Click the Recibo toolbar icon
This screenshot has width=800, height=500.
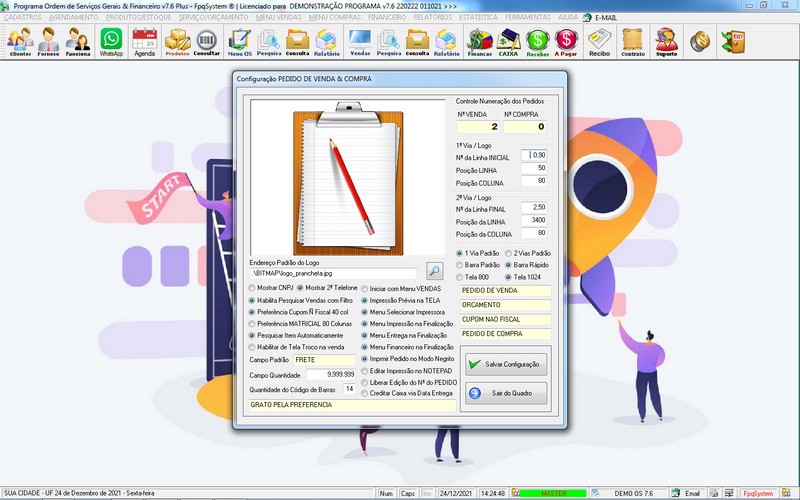pos(600,42)
